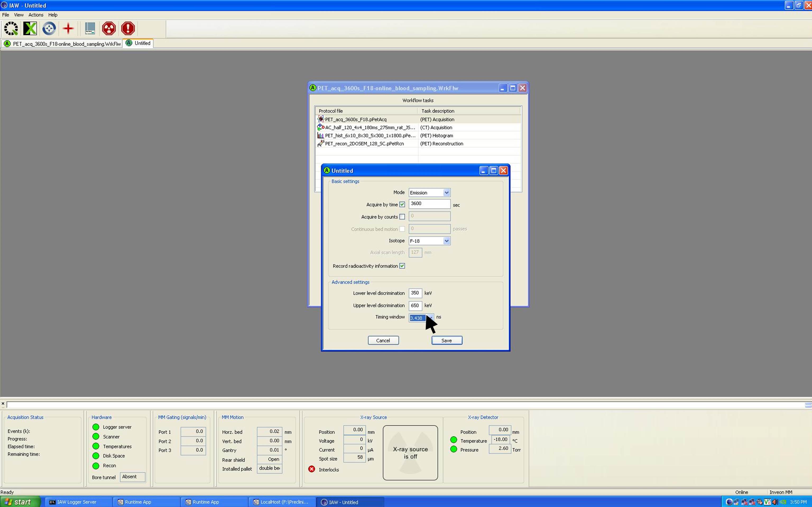Click the red cross laser icon

(68, 29)
